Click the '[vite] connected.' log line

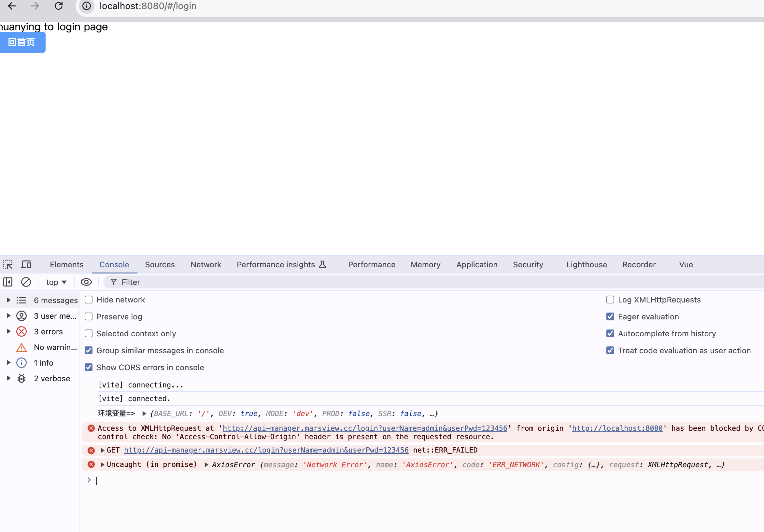pyautogui.click(x=134, y=399)
